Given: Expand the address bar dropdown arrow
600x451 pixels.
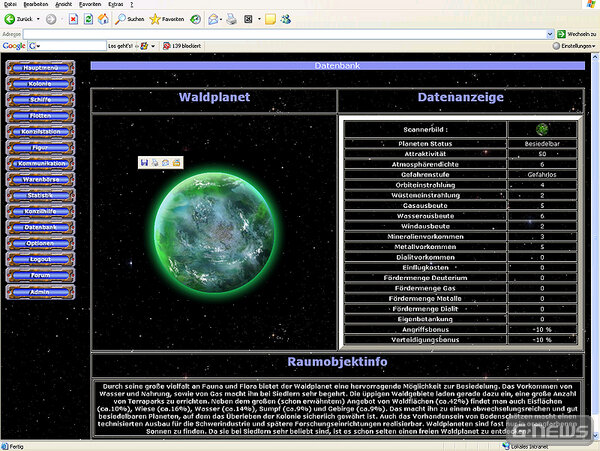Looking at the screenshot, I should pos(550,34).
